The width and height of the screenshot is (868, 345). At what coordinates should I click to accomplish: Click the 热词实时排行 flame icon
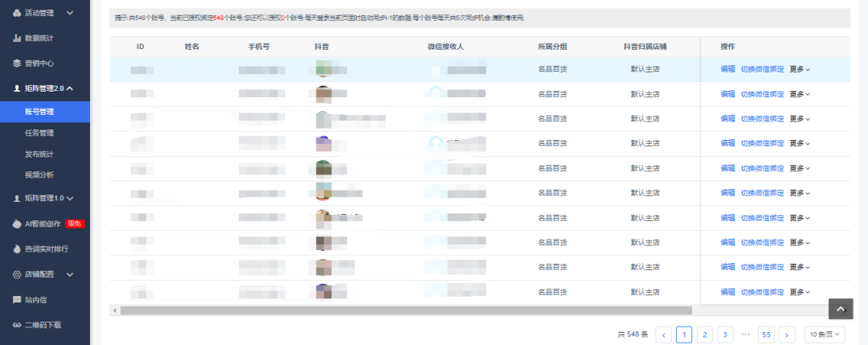coord(17,249)
